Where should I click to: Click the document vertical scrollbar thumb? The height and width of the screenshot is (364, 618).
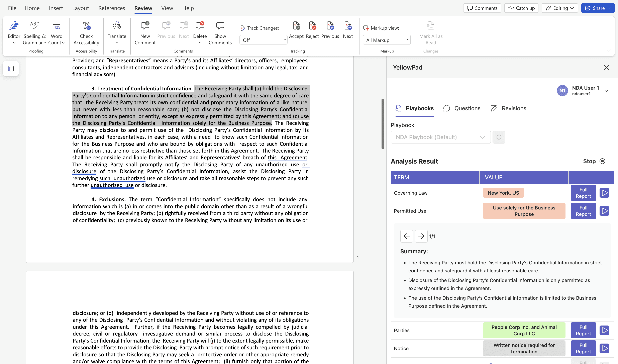coord(383,124)
